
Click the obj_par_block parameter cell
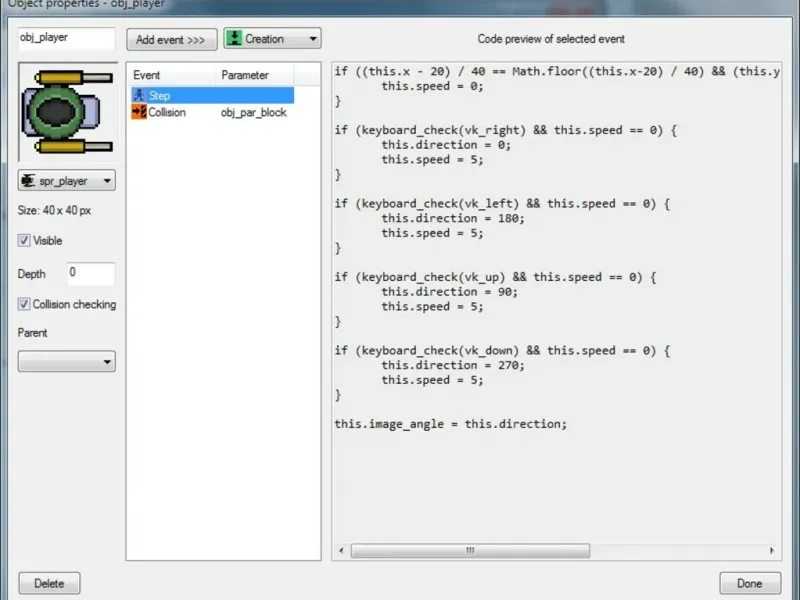coord(254,112)
